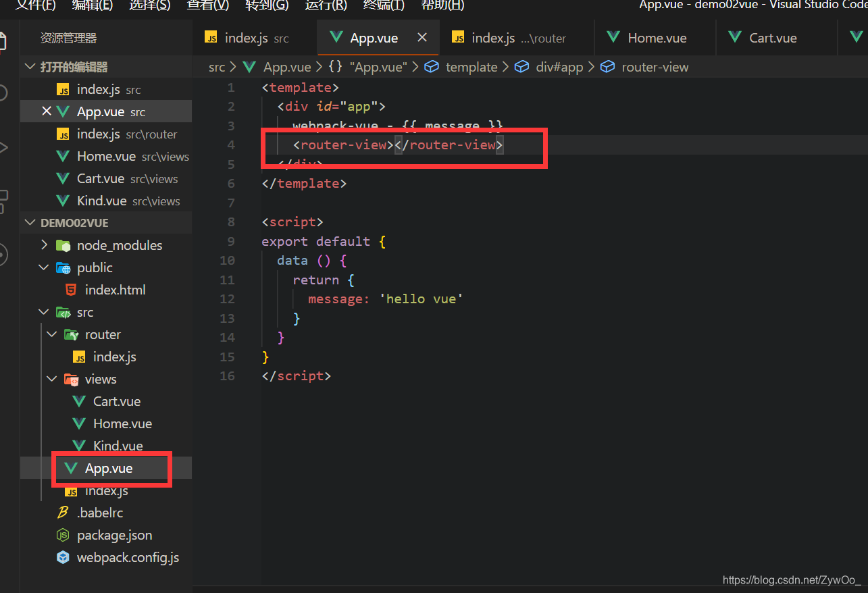Viewport: 868px width, 593px height.
Task: Click the Vue icon beside Kind.vue in project tree
Action: (x=79, y=446)
